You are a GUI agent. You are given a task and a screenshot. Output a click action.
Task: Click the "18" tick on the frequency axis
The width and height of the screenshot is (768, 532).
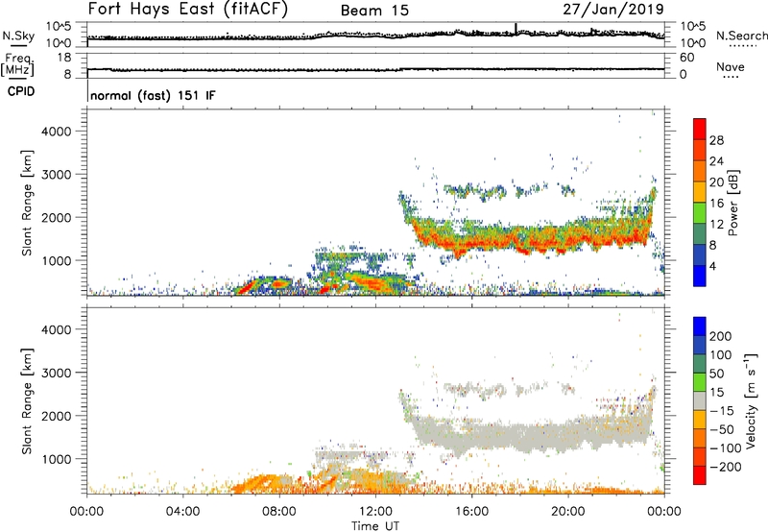pos(64,58)
